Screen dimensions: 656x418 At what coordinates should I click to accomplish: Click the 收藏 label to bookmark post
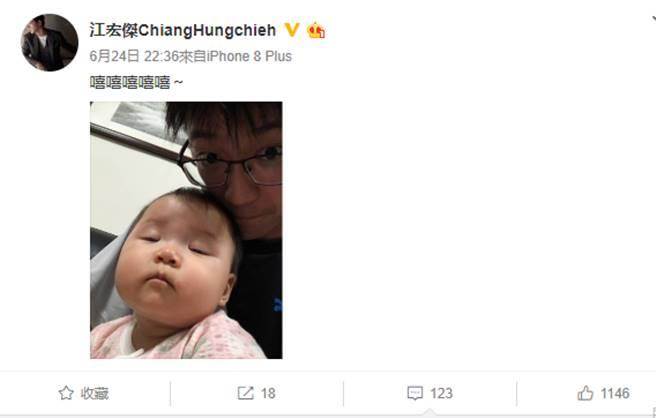[x=95, y=393]
